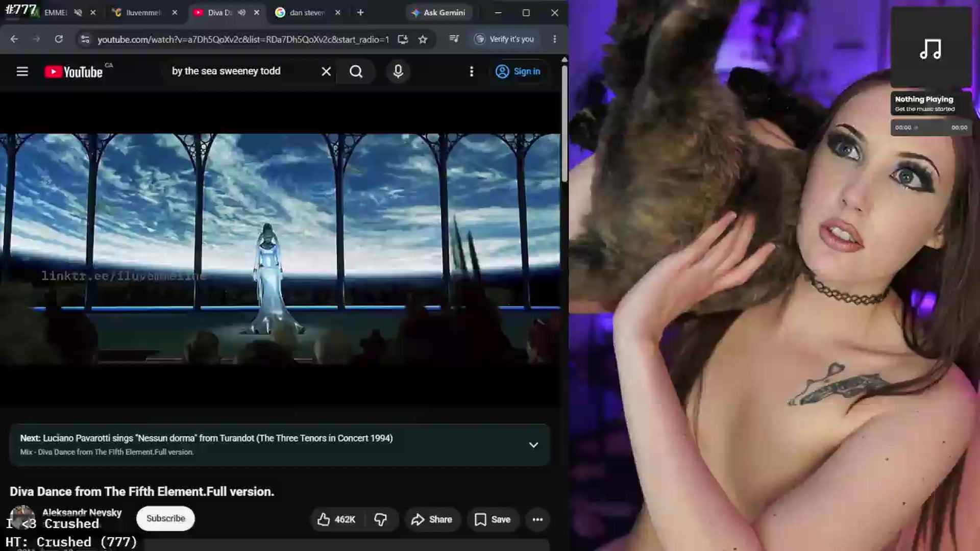The width and height of the screenshot is (980, 551).
Task: Start voice search with the microphone
Action: 398,71
